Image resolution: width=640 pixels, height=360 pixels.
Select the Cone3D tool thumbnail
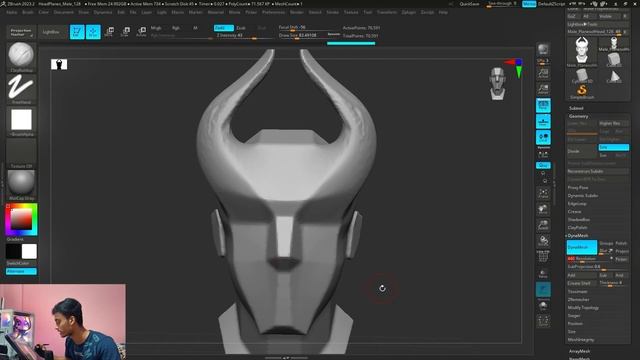pos(613,76)
